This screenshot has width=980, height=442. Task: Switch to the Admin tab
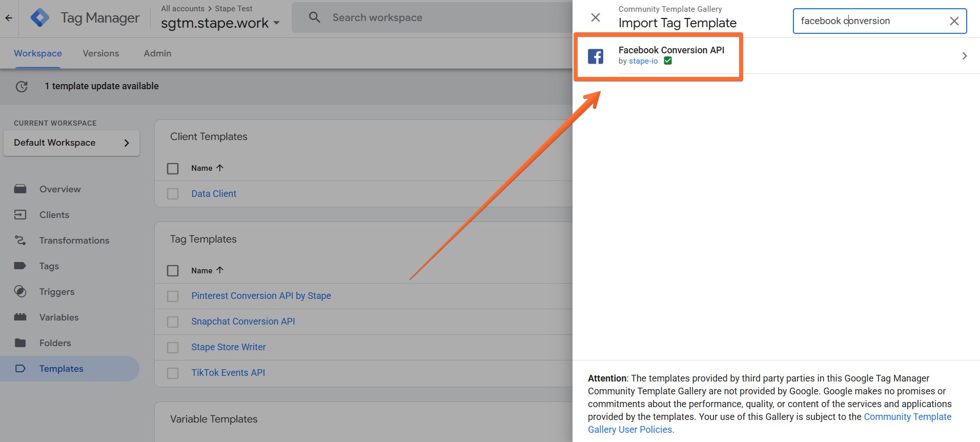pos(157,53)
